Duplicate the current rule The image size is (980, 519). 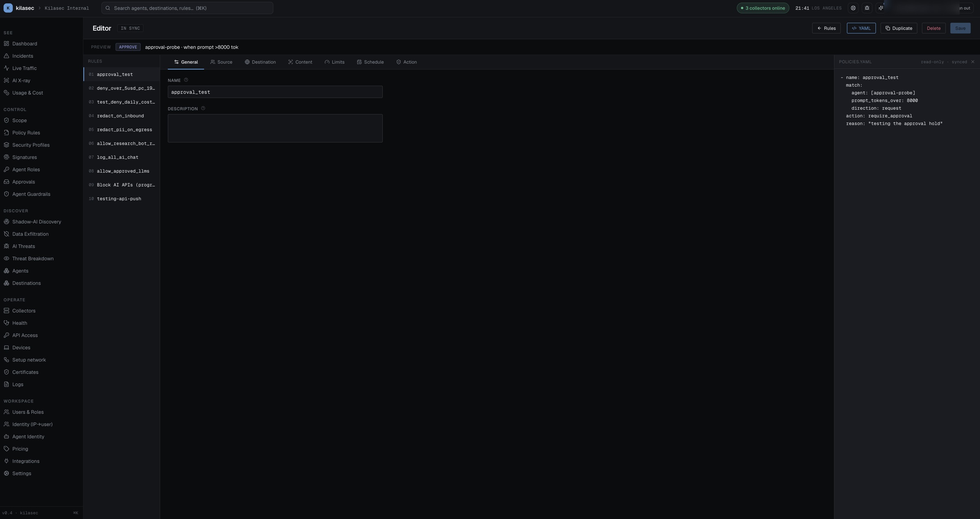899,28
